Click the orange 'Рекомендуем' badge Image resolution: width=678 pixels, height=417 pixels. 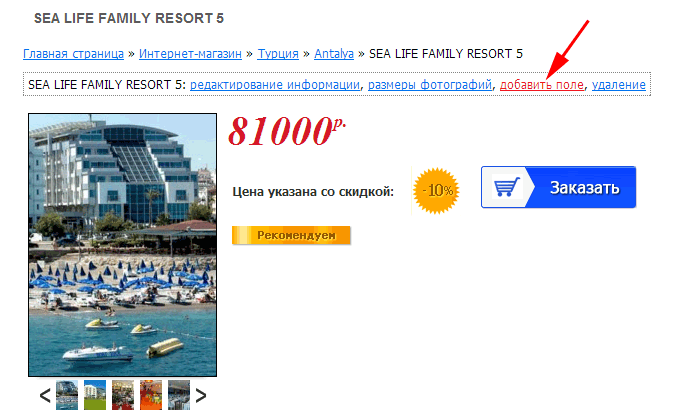click(291, 235)
